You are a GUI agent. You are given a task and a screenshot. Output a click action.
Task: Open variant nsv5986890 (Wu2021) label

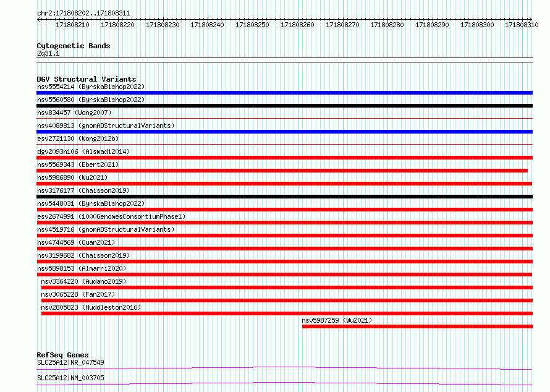[x=72, y=177]
